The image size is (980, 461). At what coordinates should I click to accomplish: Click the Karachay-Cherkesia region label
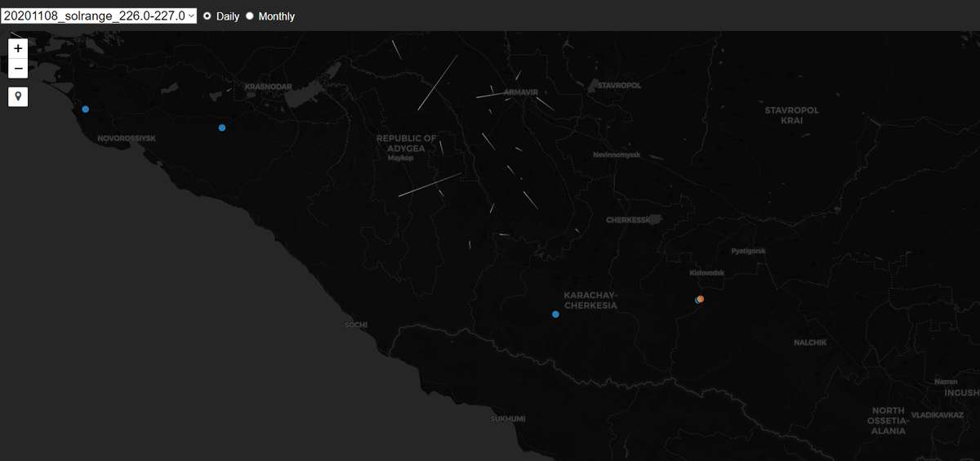pyautogui.click(x=590, y=300)
